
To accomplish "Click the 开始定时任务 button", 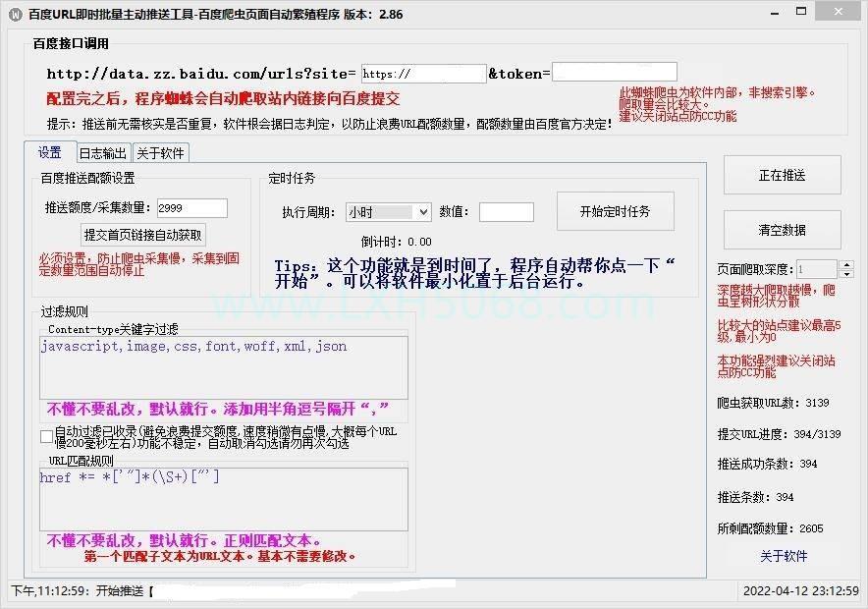I will (615, 211).
